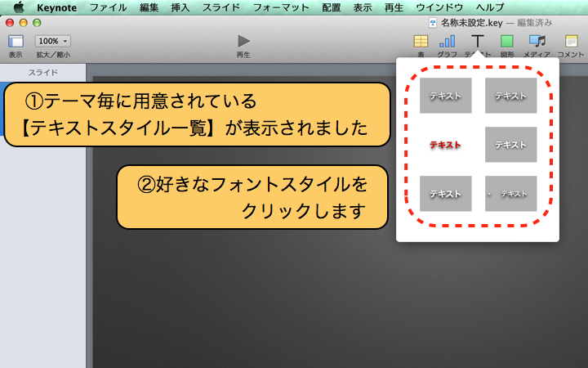588x368 pixels.
Task: Open the フォーマット menu
Action: point(281,7)
